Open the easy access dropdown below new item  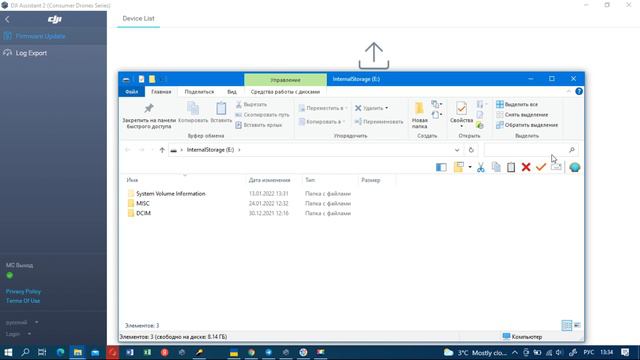[x=437, y=115]
